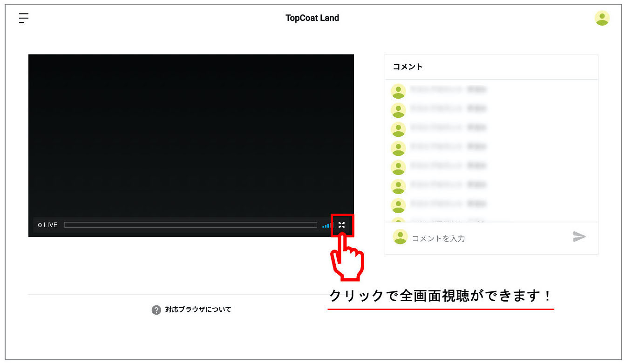625x364 pixels.
Task: Open the profile avatar in header
Action: coord(602,18)
